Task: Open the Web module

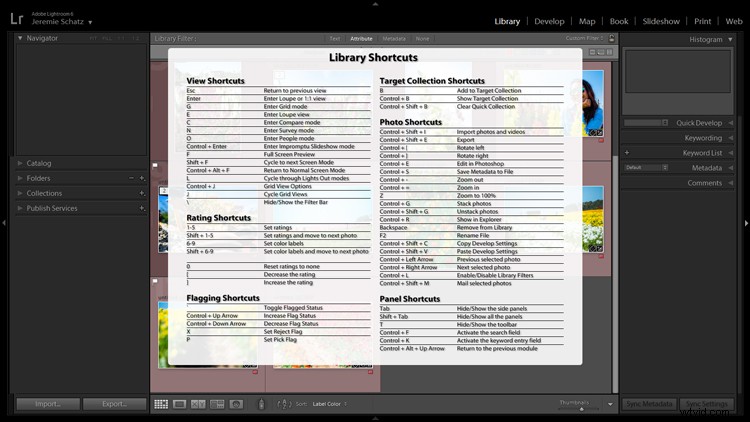Action: [734, 21]
